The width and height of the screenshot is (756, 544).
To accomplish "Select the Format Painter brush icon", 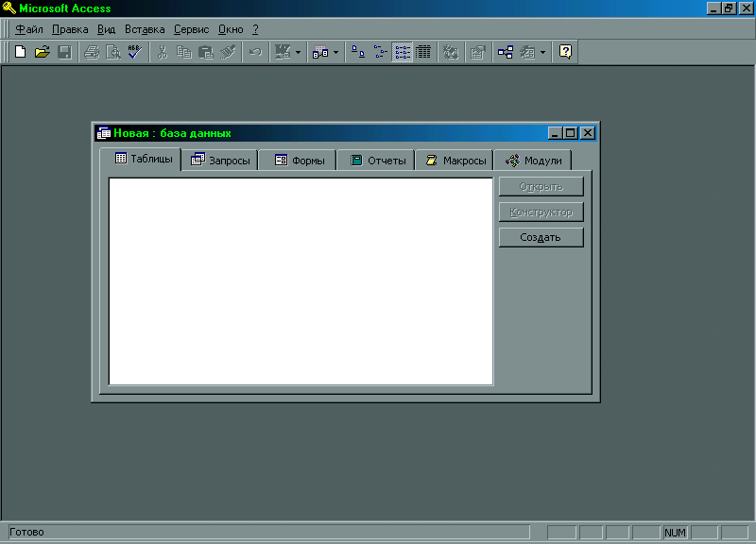I will click(228, 52).
